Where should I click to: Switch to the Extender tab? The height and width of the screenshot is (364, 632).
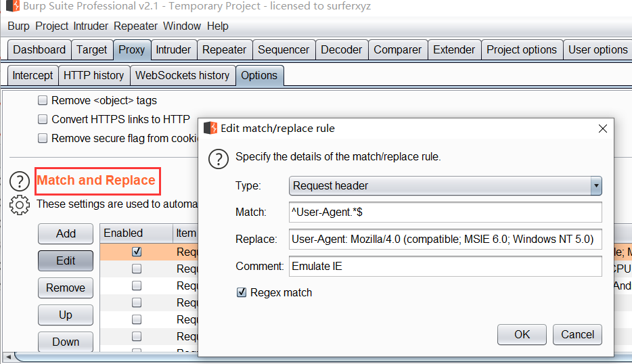(454, 49)
